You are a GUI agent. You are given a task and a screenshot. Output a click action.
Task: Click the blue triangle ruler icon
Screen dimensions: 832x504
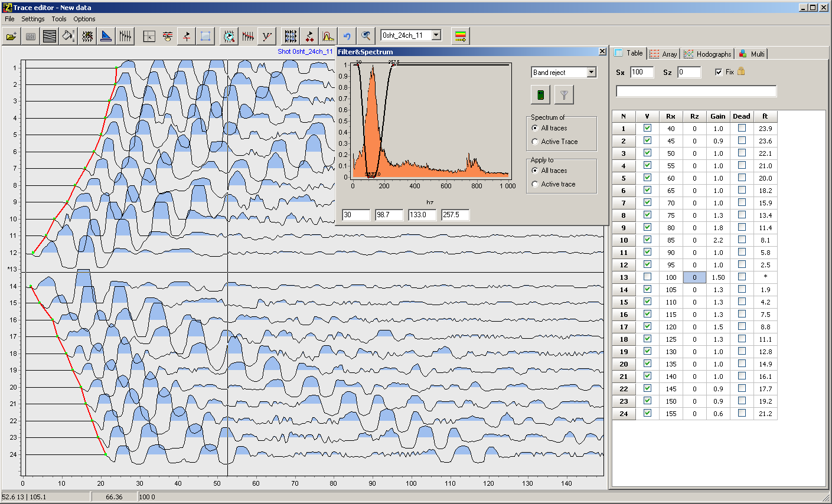click(x=106, y=37)
